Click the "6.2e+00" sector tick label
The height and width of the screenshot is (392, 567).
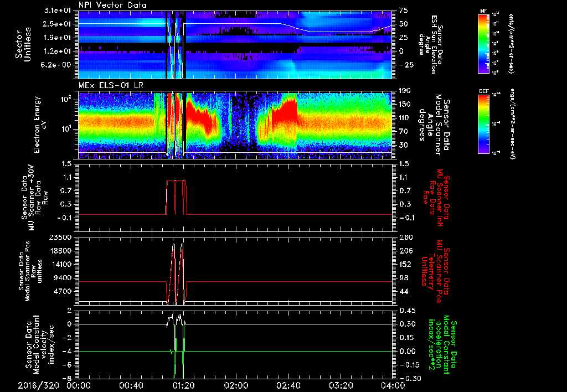coord(57,65)
